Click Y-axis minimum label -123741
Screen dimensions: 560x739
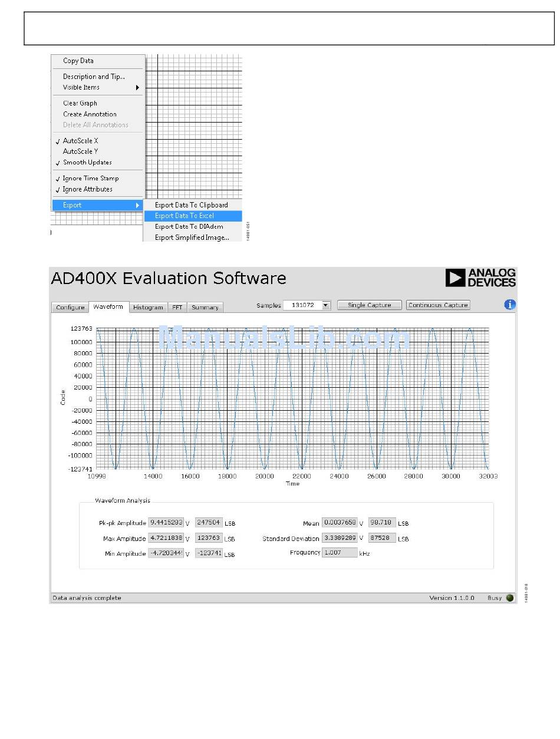[80, 469]
